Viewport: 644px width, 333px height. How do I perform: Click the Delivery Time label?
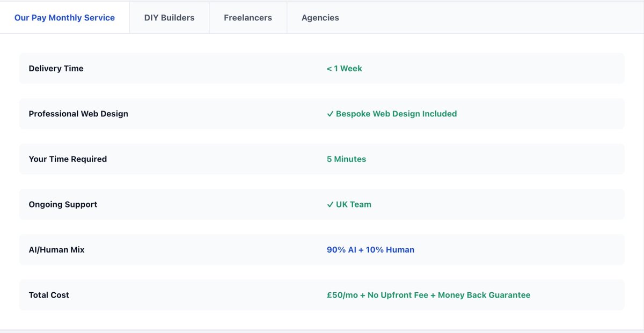point(56,69)
